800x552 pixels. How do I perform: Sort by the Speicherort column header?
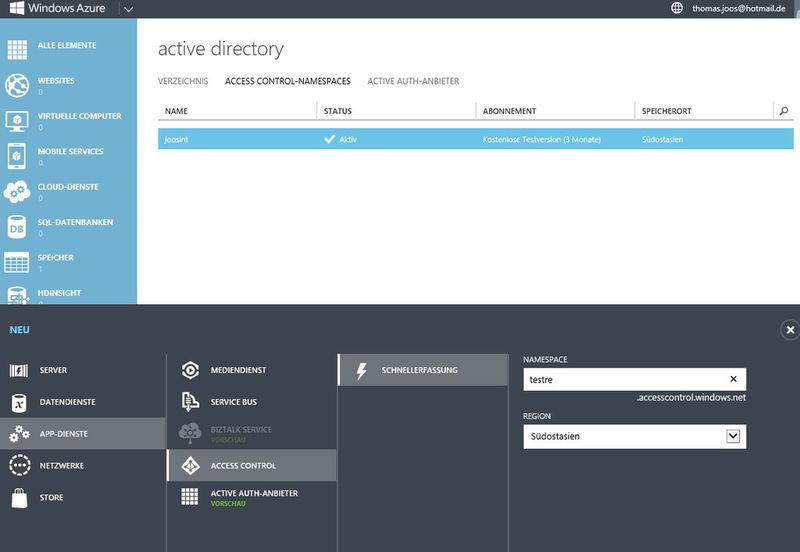(666, 111)
